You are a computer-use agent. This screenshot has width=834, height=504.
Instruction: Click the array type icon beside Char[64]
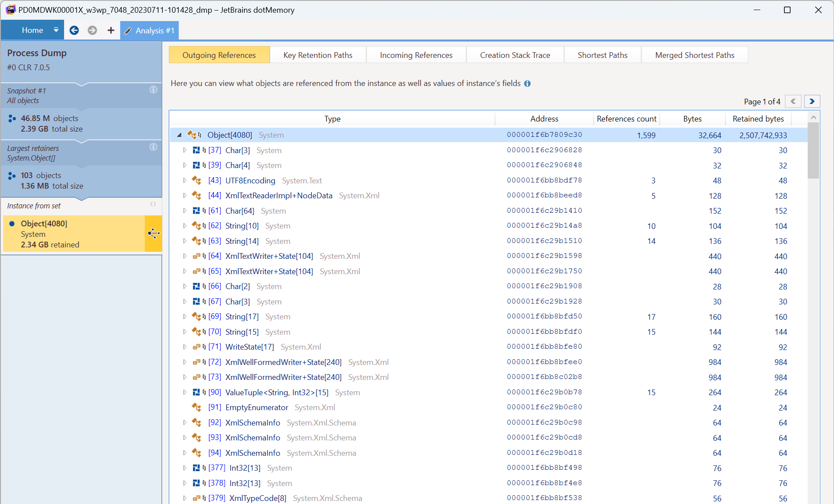point(196,211)
